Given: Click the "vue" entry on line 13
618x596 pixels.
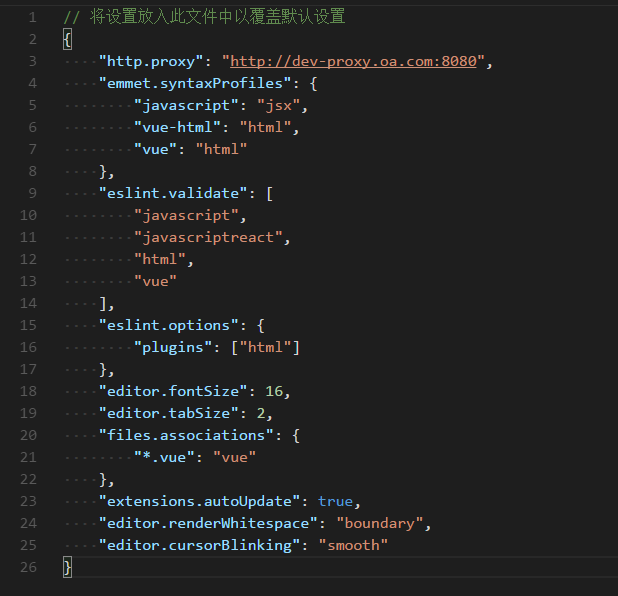Looking at the screenshot, I should (x=155, y=281).
